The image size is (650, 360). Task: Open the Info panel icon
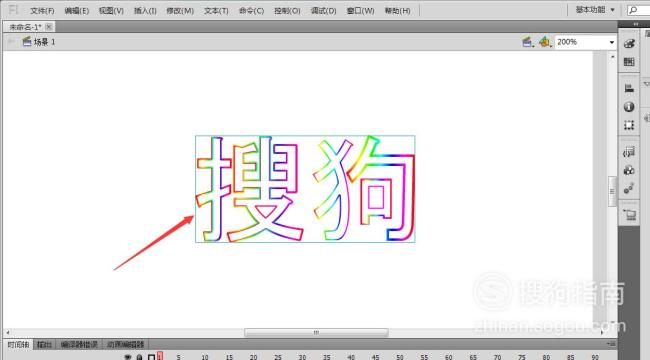coord(629,107)
